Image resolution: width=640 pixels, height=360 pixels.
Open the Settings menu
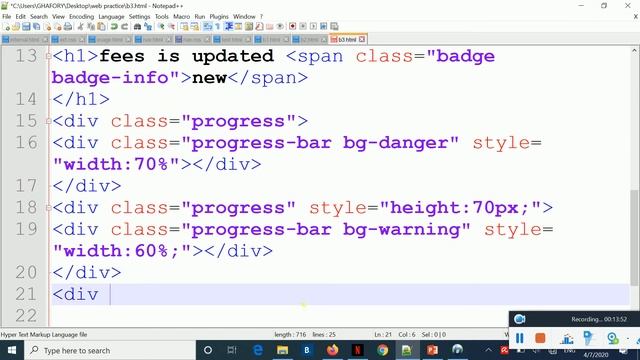pos(139,17)
